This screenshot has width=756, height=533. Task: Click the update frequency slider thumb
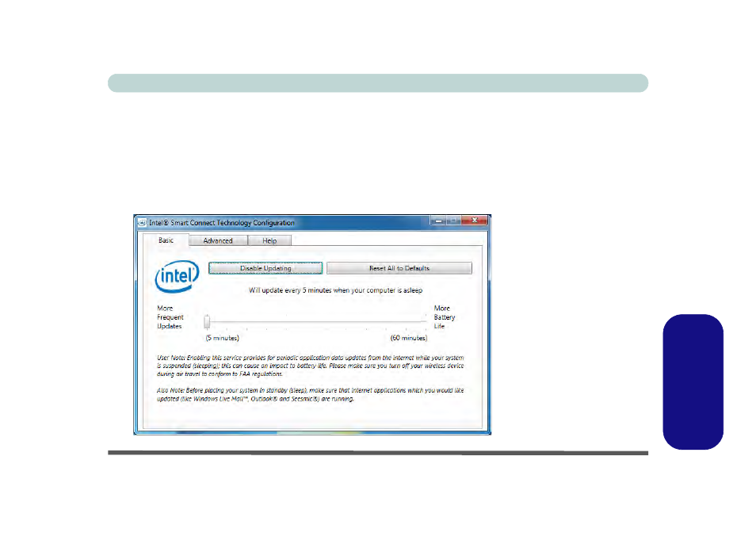point(207,321)
